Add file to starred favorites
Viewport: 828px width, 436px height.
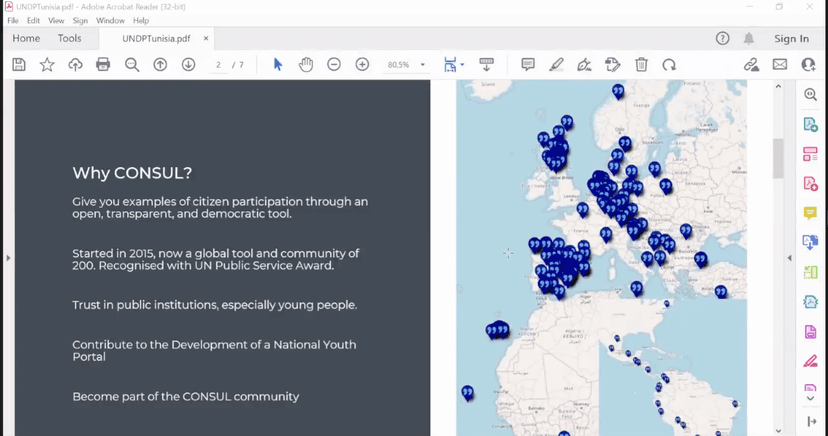tap(47, 65)
